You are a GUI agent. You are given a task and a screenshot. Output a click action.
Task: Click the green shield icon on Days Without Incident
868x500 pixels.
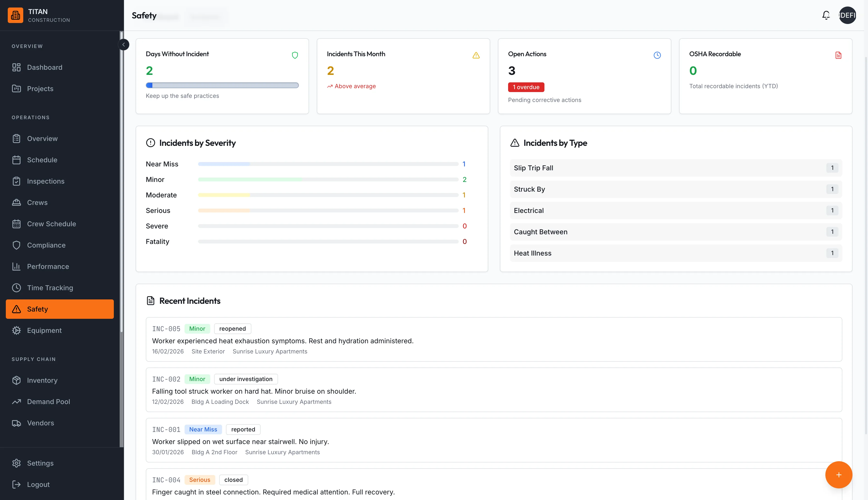pyautogui.click(x=295, y=55)
